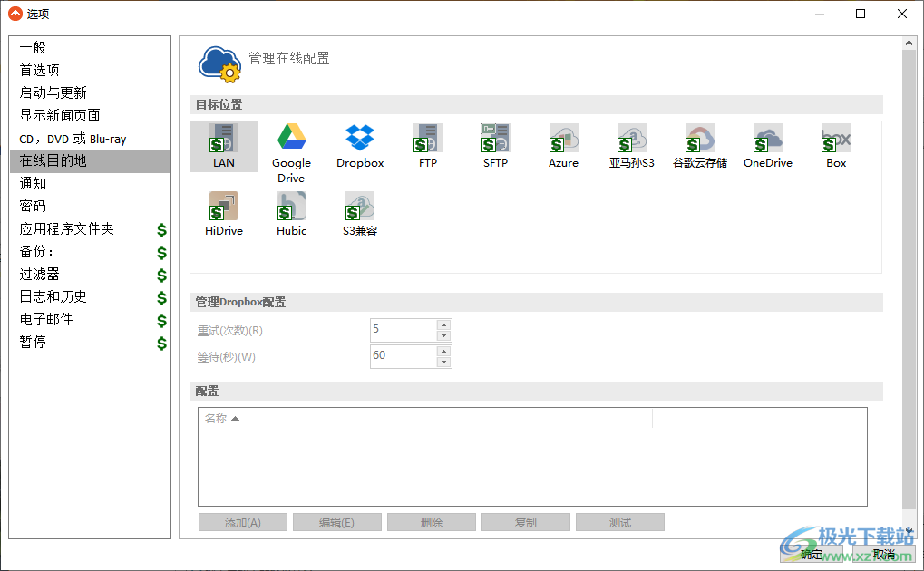Increase the 重试(次数) value
This screenshot has width=924, height=571.
(x=443, y=324)
